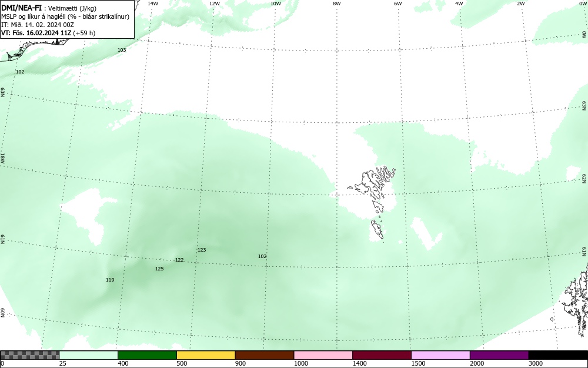Viewport: 588px width, 368px height.
Task: Click the CAPE value label "123"
Action: pos(202,250)
